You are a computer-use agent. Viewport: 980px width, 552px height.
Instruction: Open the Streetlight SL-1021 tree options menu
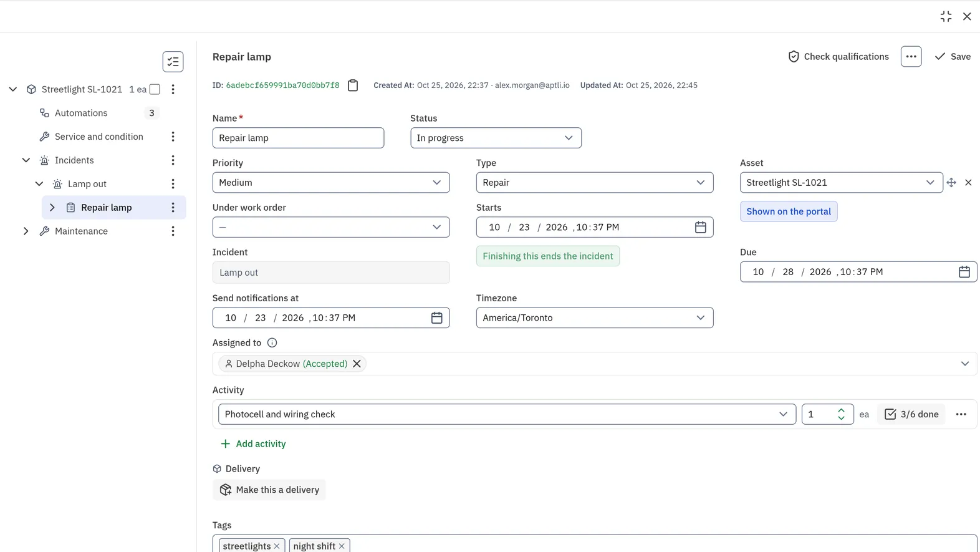tap(173, 89)
